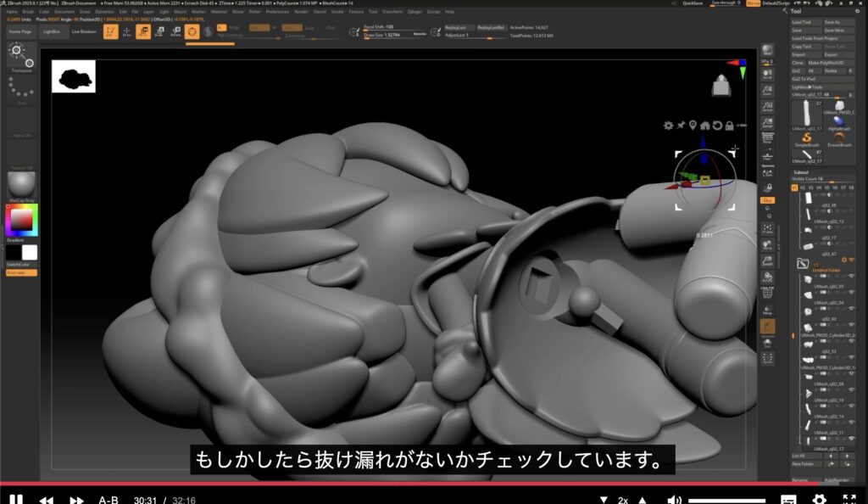Toggle the Floor grid
This screenshot has height=504, width=868.
pos(767,155)
